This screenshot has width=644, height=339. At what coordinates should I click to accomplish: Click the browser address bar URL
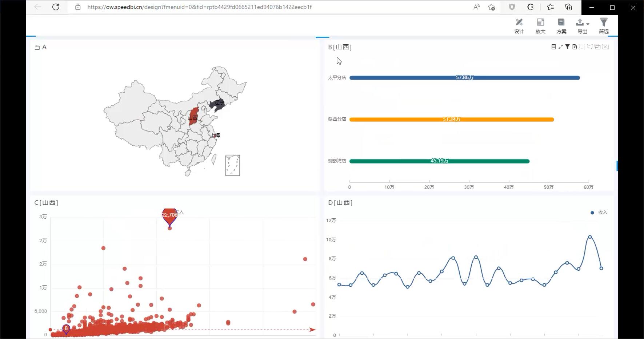tap(199, 7)
